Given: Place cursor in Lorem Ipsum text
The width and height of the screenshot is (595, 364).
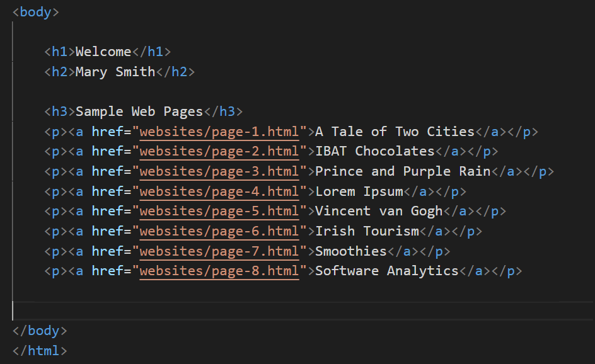Looking at the screenshot, I should coord(359,191).
